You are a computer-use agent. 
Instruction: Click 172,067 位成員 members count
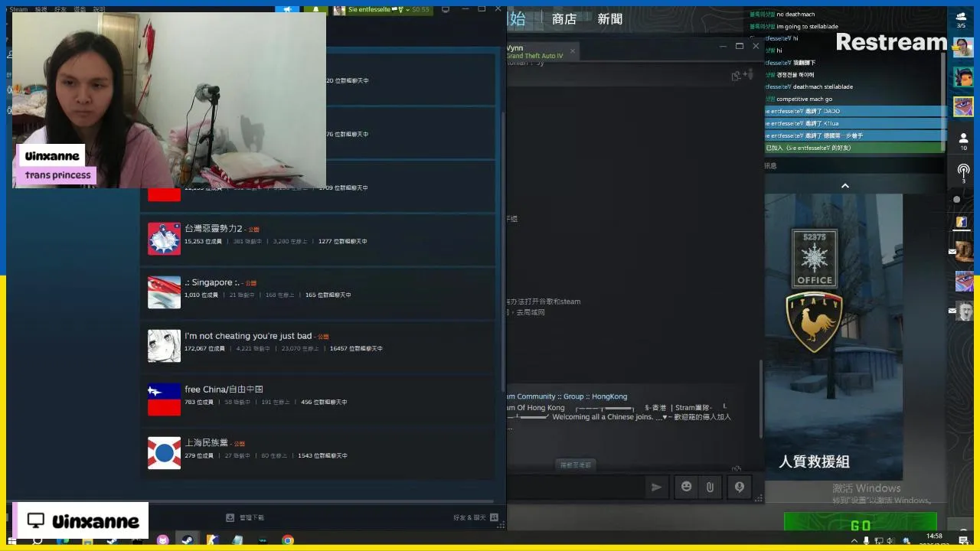[x=204, y=348]
